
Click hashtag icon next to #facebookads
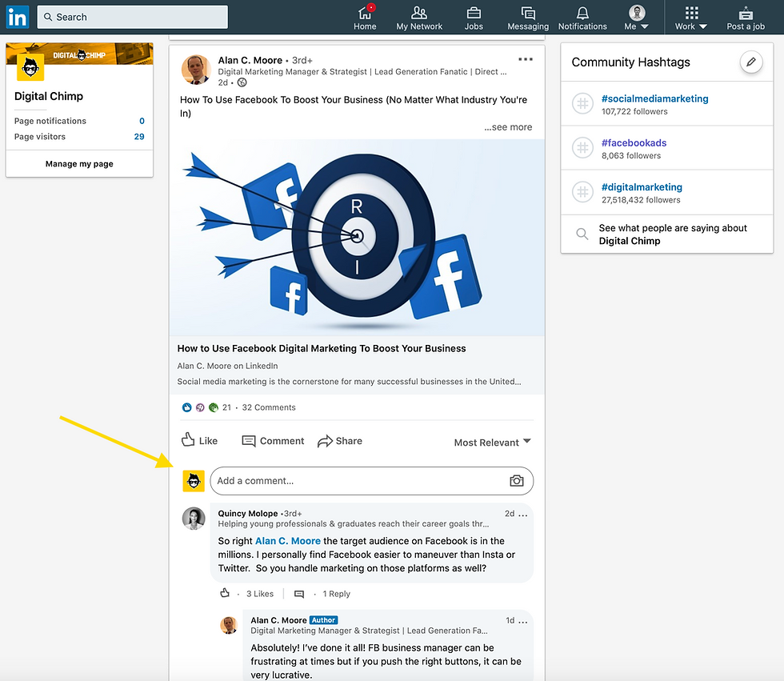point(582,148)
